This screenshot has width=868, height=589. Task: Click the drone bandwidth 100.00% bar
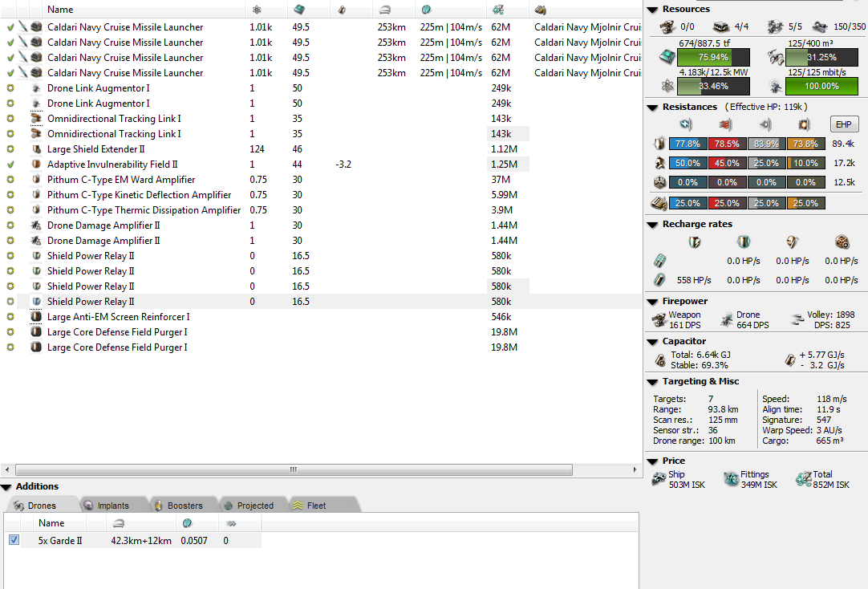[821, 87]
